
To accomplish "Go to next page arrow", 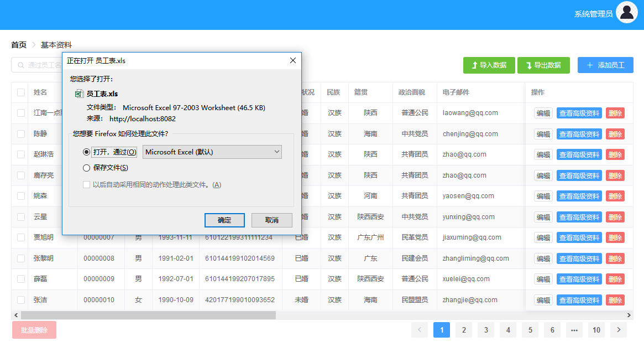I will [x=619, y=330].
